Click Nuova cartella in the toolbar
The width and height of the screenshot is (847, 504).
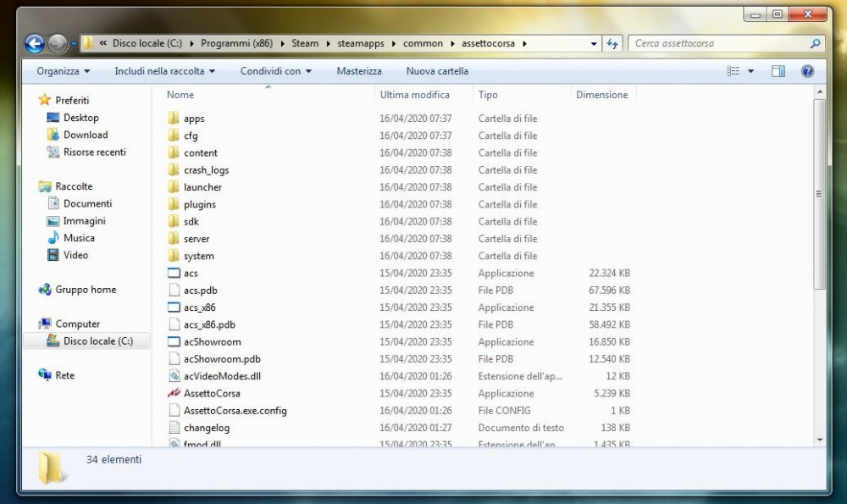click(x=437, y=71)
